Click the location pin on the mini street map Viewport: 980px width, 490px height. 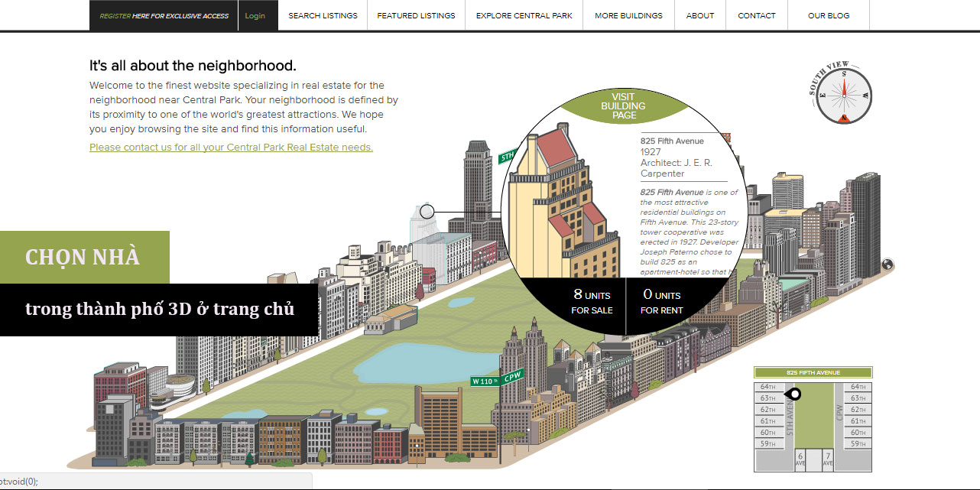tap(795, 394)
